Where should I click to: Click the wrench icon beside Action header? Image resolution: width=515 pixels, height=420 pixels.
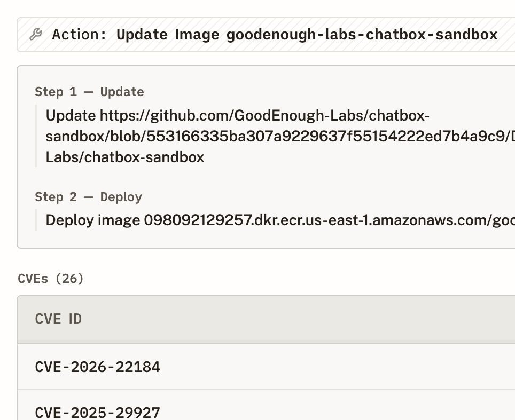pos(35,34)
